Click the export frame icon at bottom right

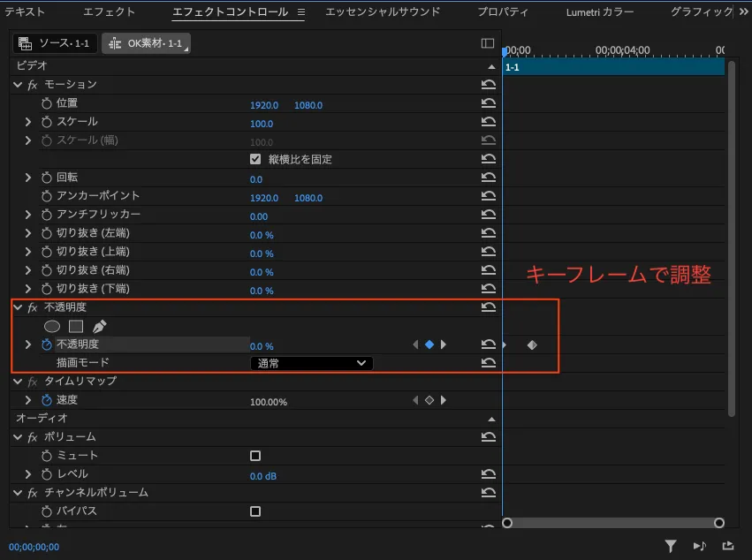click(728, 546)
